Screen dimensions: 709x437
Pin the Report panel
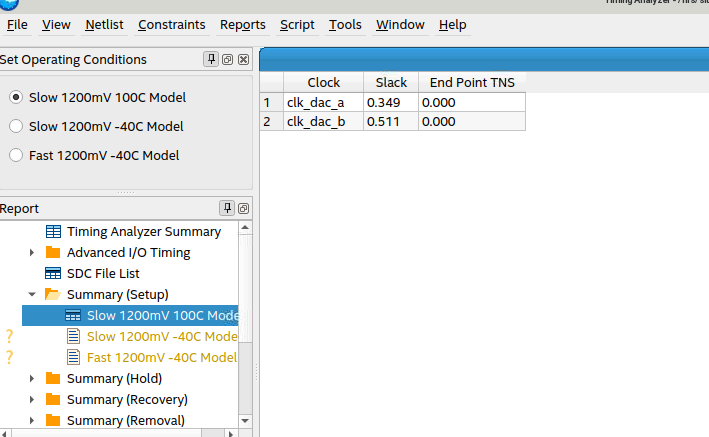(x=227, y=208)
